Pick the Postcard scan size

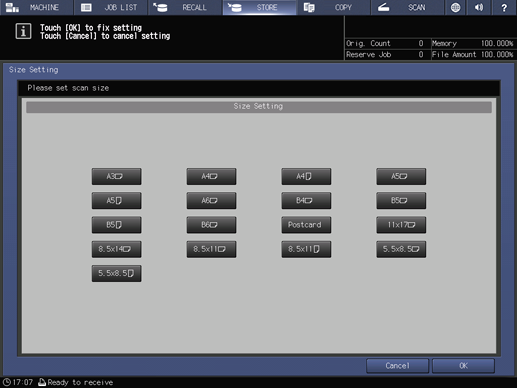pyautogui.click(x=306, y=225)
